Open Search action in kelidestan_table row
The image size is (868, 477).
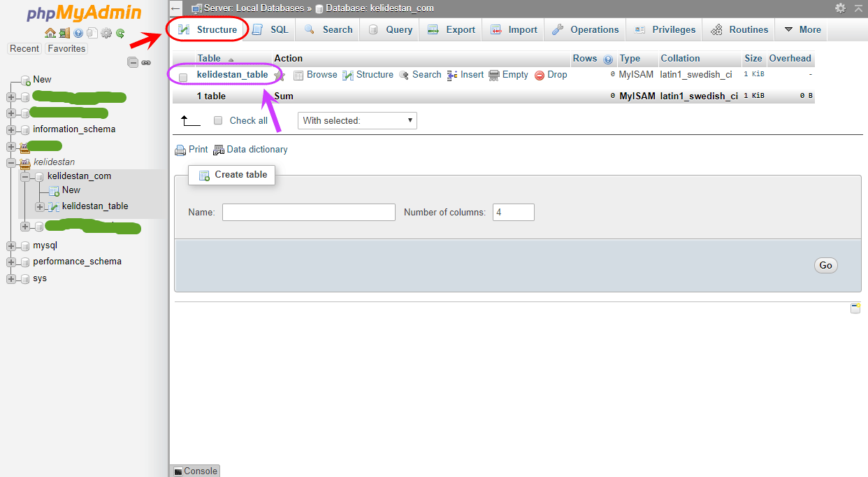[x=420, y=75]
